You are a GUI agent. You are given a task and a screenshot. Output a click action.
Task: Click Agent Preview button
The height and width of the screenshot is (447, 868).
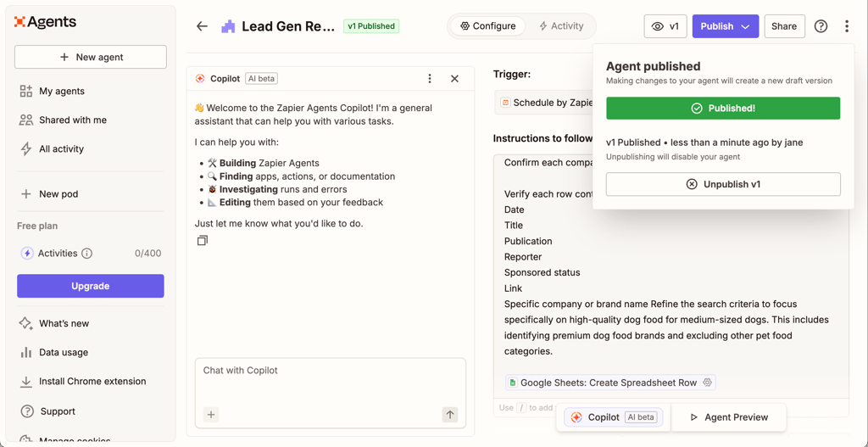[x=729, y=417]
